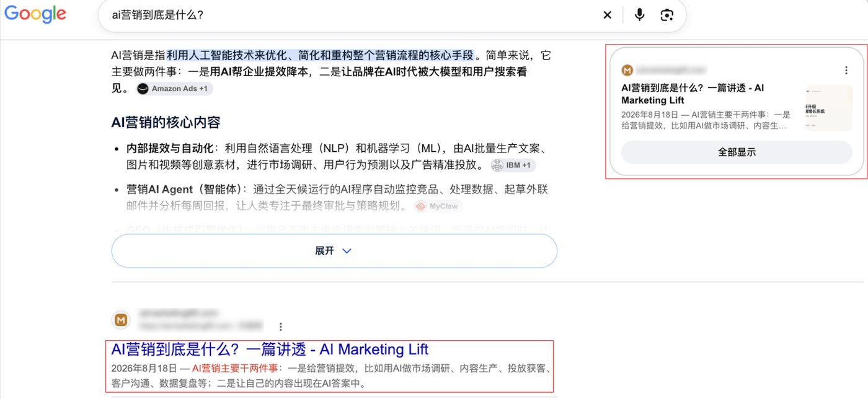Open the Google logo homepage link

point(35,14)
